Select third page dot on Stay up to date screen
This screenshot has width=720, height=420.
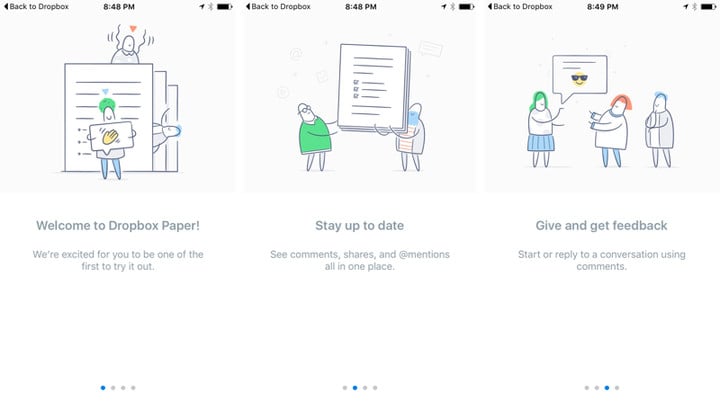(365, 388)
